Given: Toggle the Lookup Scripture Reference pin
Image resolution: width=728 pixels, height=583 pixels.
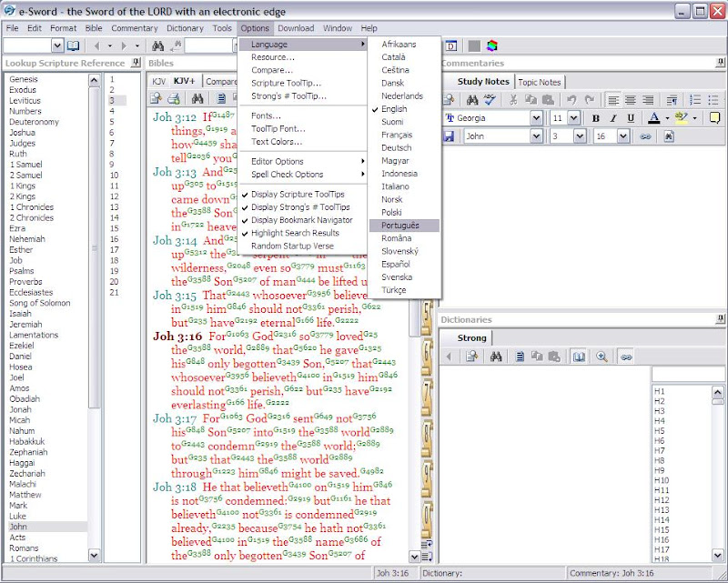Looking at the screenshot, I should coord(136,62).
